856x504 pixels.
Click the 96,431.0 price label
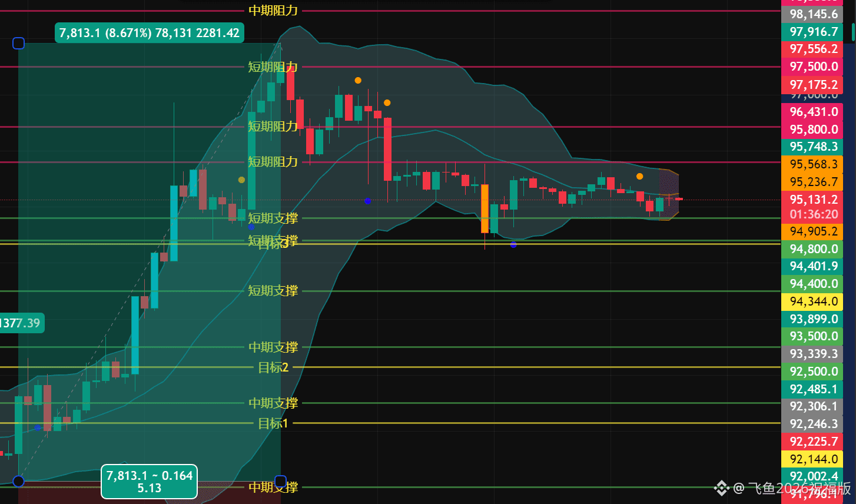click(812, 112)
